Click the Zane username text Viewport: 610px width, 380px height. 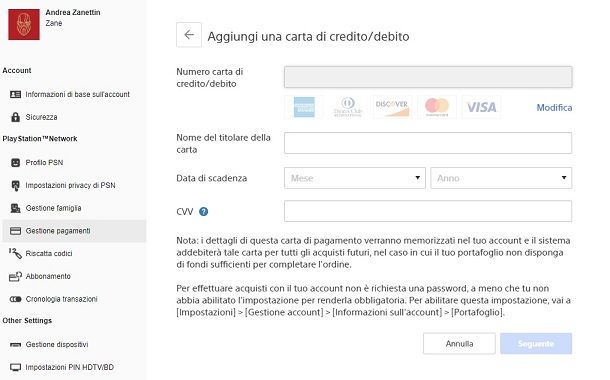click(x=54, y=23)
